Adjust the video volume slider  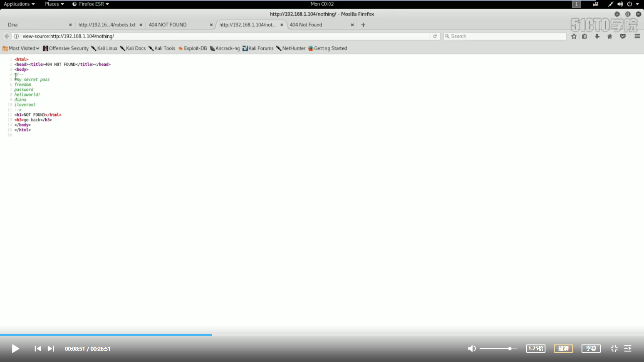pos(498,349)
